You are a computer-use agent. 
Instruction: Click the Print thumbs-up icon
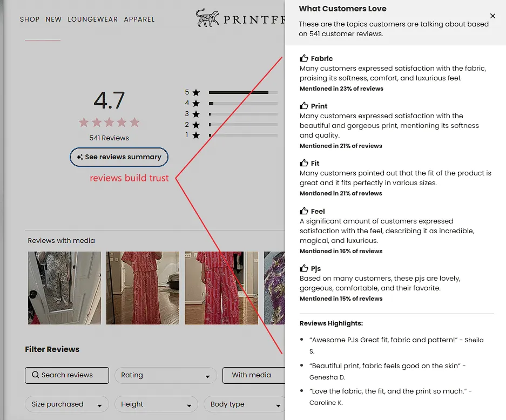(304, 106)
